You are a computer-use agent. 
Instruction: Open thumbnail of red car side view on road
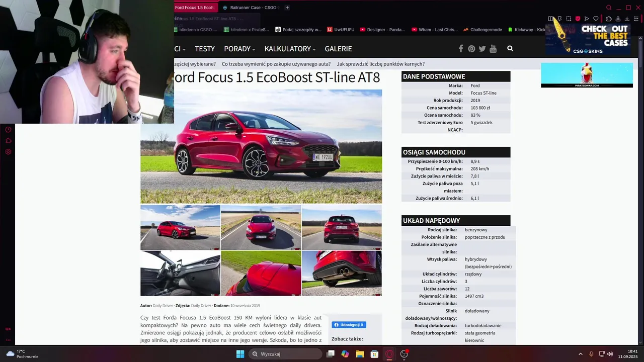(180, 227)
